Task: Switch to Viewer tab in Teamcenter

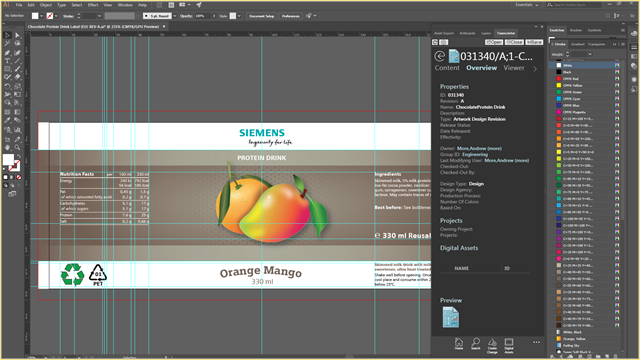Action: (514, 68)
